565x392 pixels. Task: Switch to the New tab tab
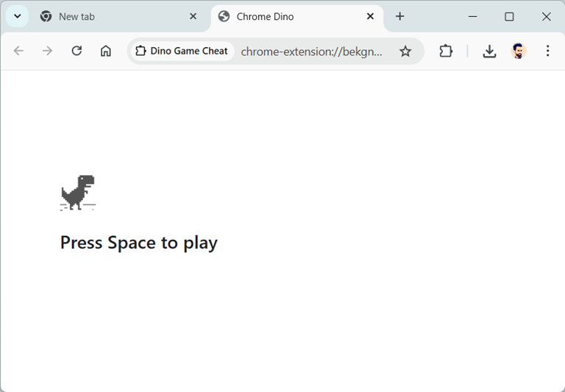pos(110,16)
